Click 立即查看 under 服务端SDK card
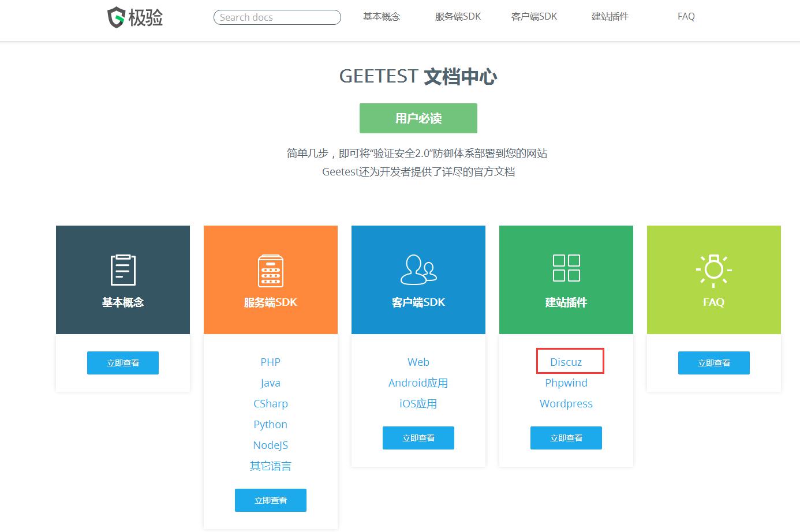The image size is (800, 532). click(x=271, y=500)
